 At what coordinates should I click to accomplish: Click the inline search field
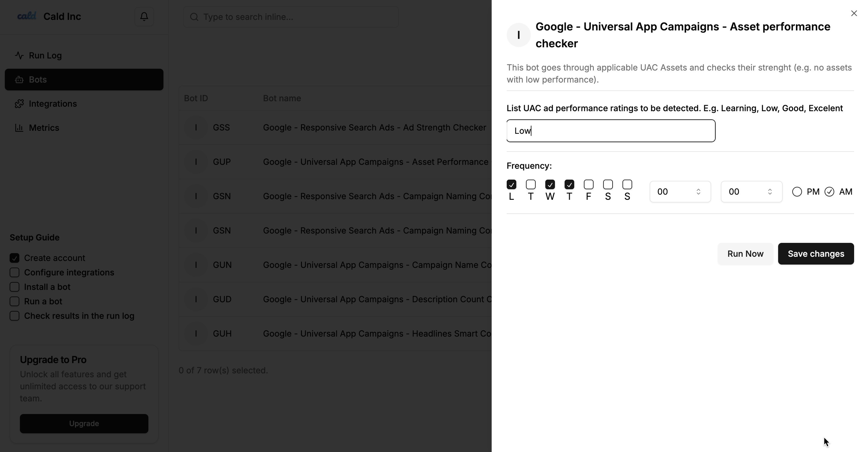coord(291,17)
